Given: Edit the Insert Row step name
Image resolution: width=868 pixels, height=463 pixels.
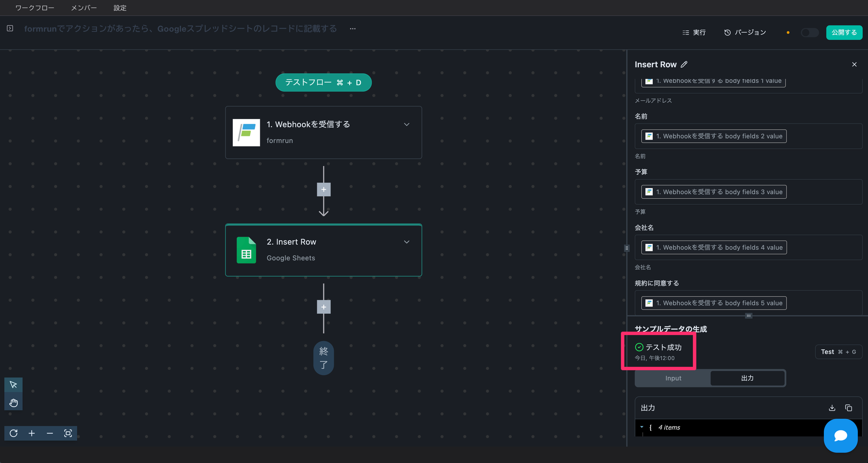Looking at the screenshot, I should (x=684, y=64).
